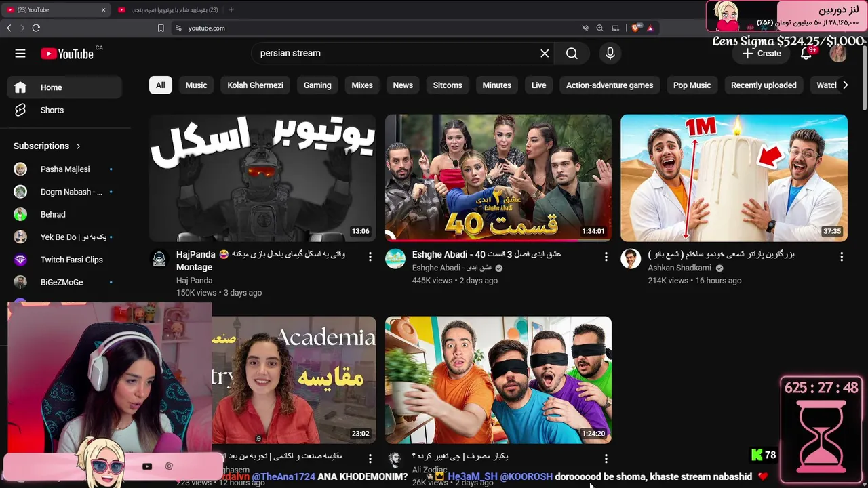Open Ashkan Shadkami channel avatar
Screen dimensions: 868x488
point(631,259)
